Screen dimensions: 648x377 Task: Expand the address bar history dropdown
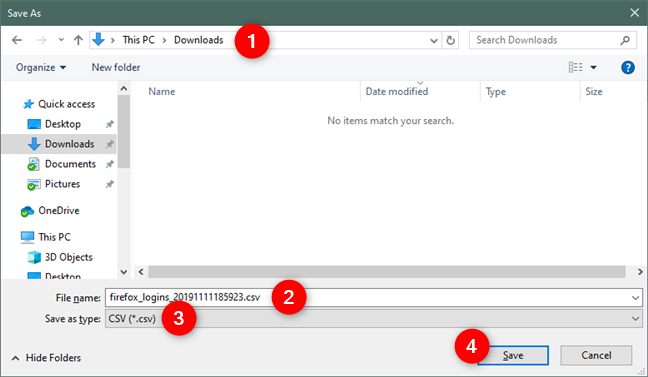(434, 41)
